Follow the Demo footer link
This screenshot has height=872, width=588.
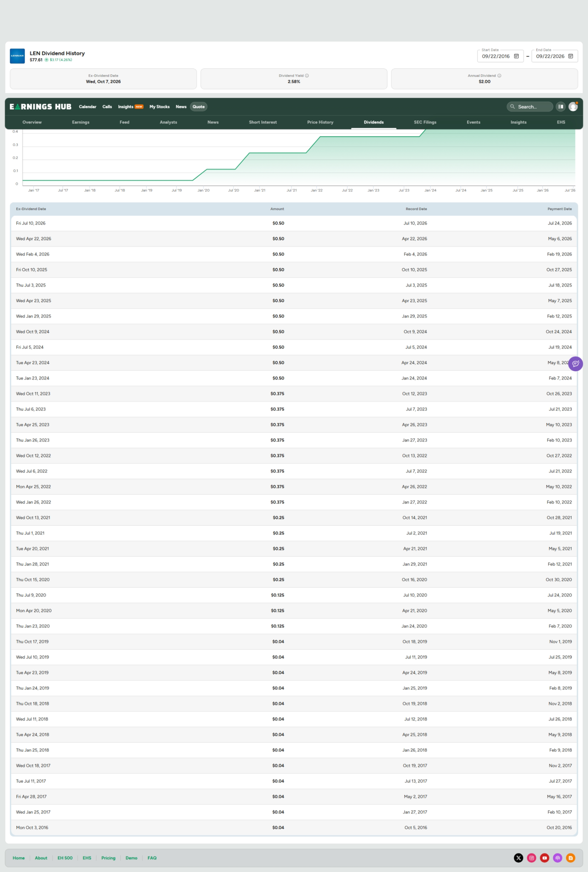click(131, 858)
